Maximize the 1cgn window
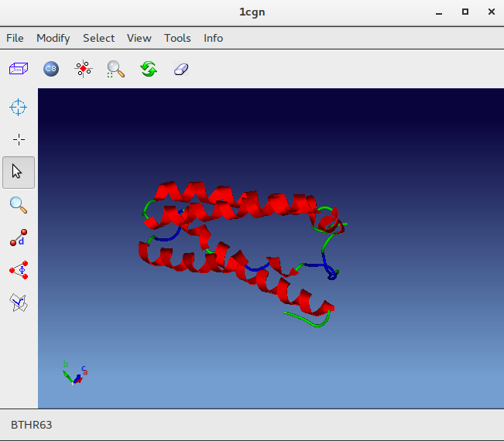Screen dimensions: 504x441 465,12
